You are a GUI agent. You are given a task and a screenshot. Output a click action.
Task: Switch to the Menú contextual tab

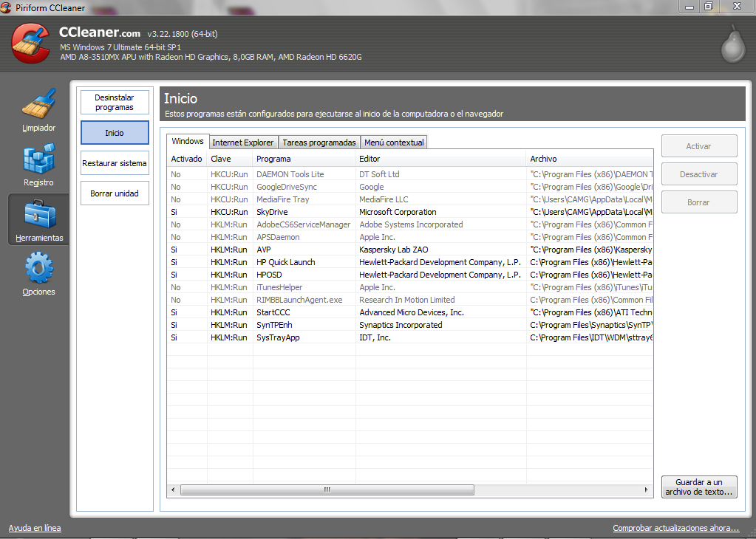coord(394,143)
